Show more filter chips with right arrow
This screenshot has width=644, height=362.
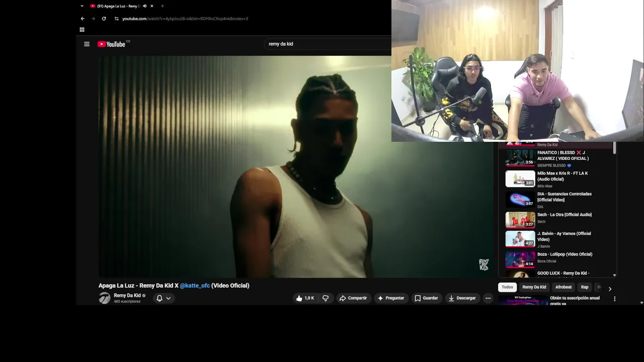(610, 289)
